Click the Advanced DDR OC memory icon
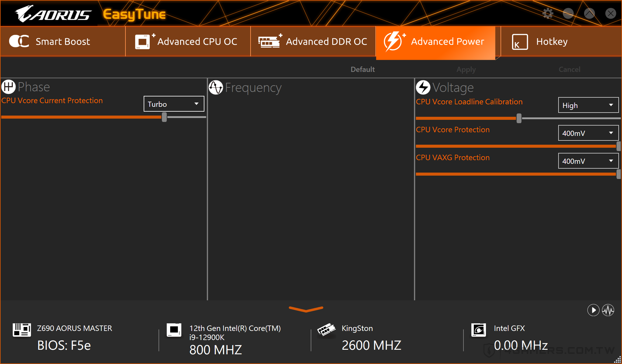The height and width of the screenshot is (364, 622). [x=268, y=42]
